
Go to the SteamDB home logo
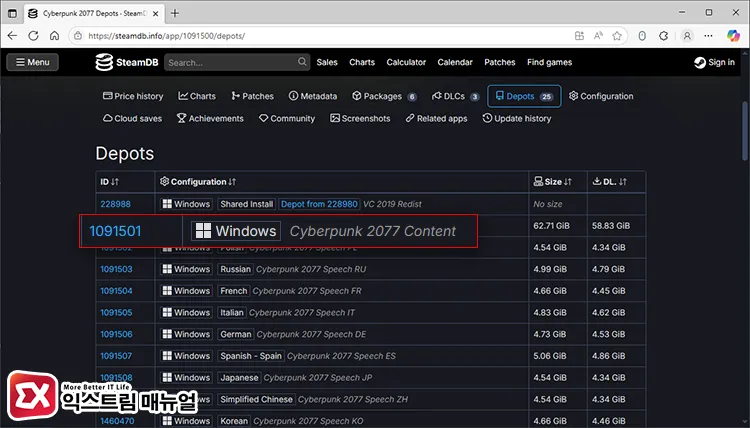pos(127,62)
